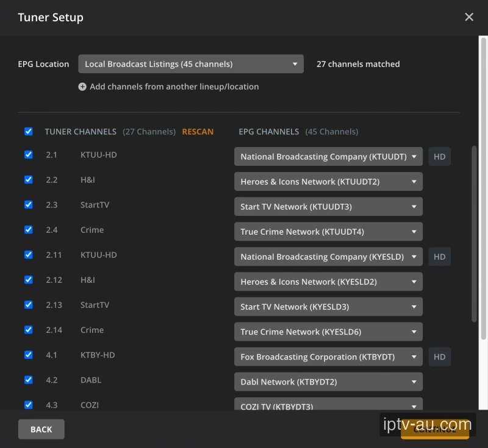
Task: Open the National Broadcasting Company (KYESLD) dropdown
Action: 328,257
